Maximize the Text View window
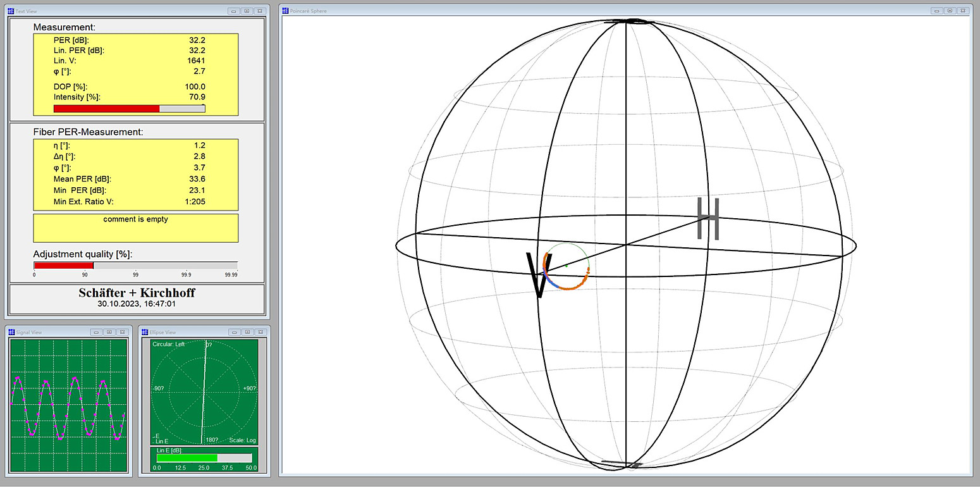 246,11
